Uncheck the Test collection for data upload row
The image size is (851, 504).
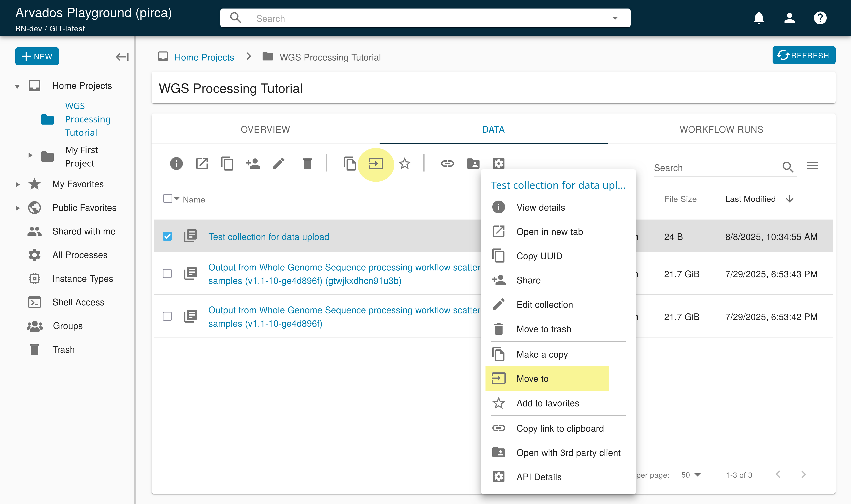(167, 236)
